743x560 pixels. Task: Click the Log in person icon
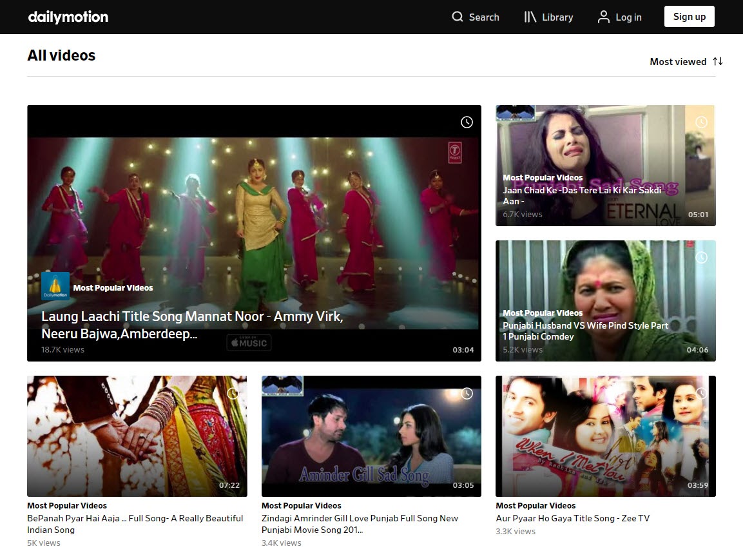coord(603,17)
